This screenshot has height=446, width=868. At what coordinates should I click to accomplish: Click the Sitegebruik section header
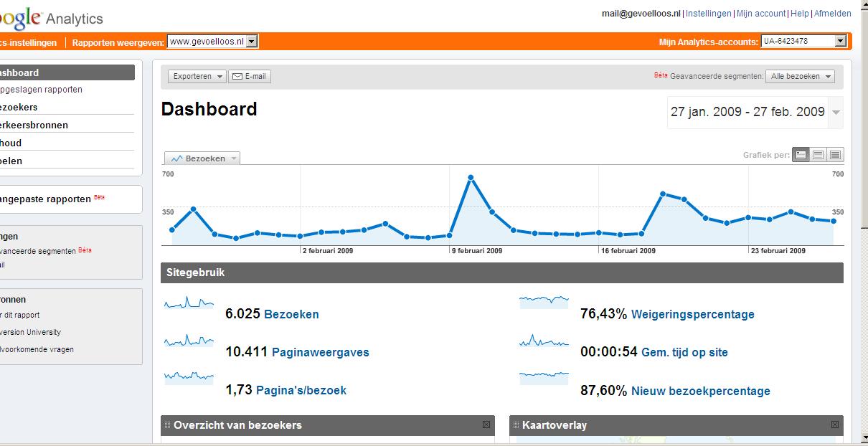502,272
